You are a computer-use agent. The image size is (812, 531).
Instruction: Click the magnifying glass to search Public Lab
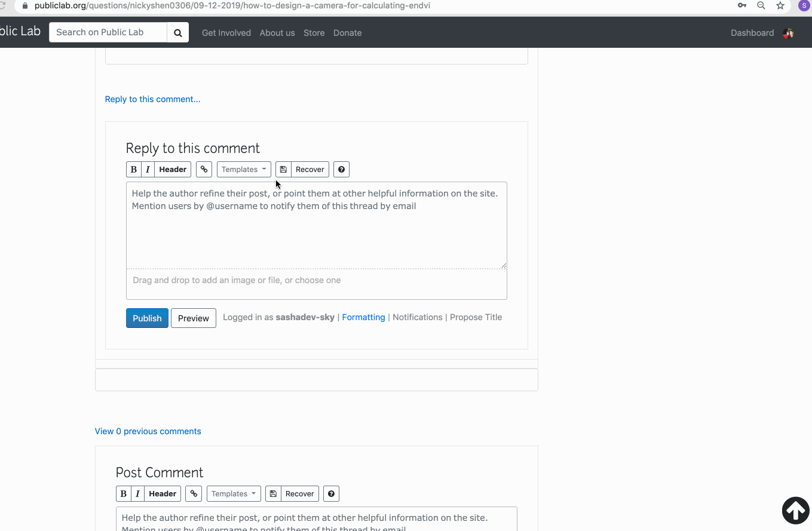pyautogui.click(x=177, y=32)
